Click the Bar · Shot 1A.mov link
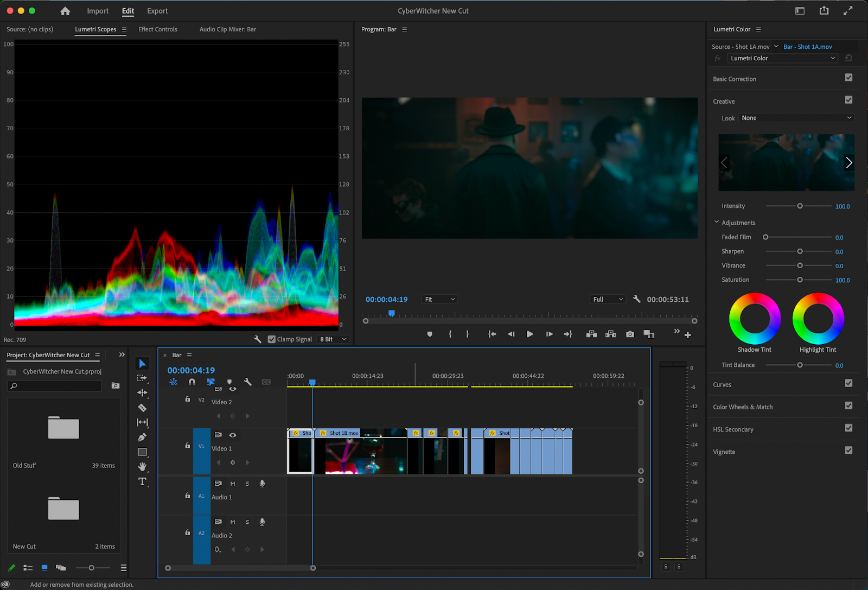 [808, 47]
